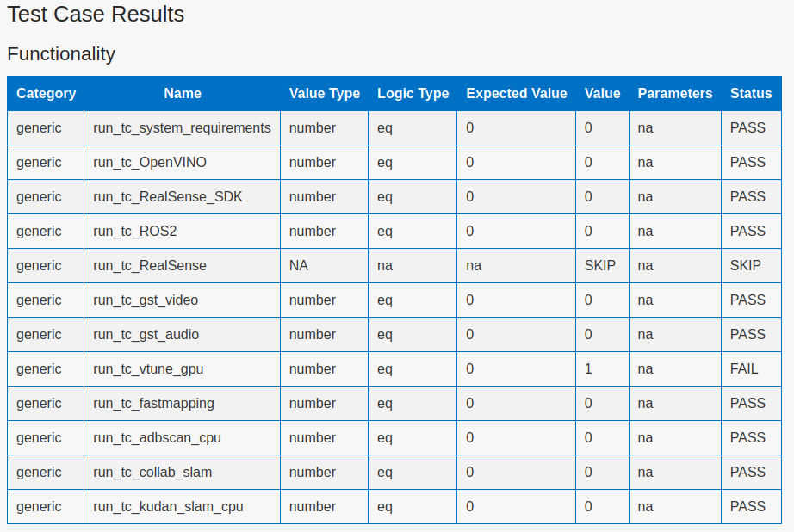Click the FAIL status for run_tc_vtune_gpu

744,369
